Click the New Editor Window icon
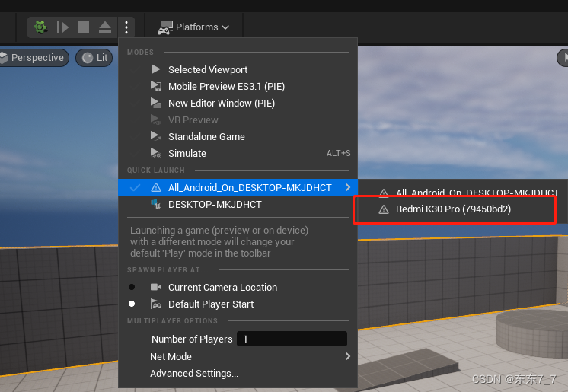The width and height of the screenshot is (568, 392). click(156, 103)
